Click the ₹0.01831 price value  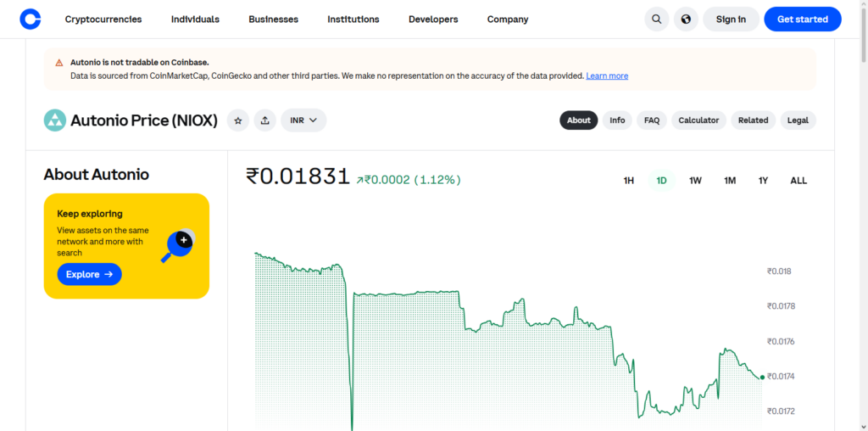tap(298, 176)
